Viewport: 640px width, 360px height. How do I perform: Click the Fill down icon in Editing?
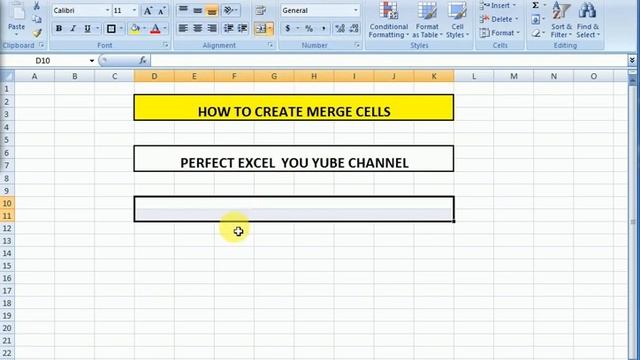536,19
